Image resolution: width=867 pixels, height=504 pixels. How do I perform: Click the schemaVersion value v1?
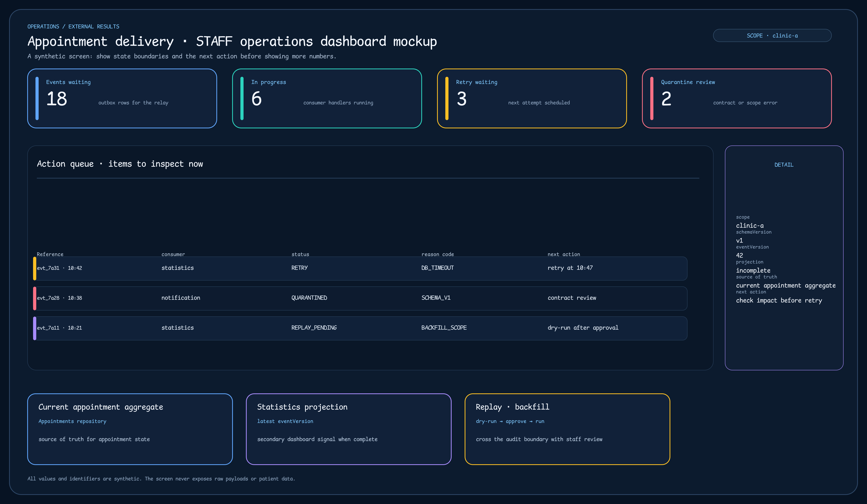point(740,240)
